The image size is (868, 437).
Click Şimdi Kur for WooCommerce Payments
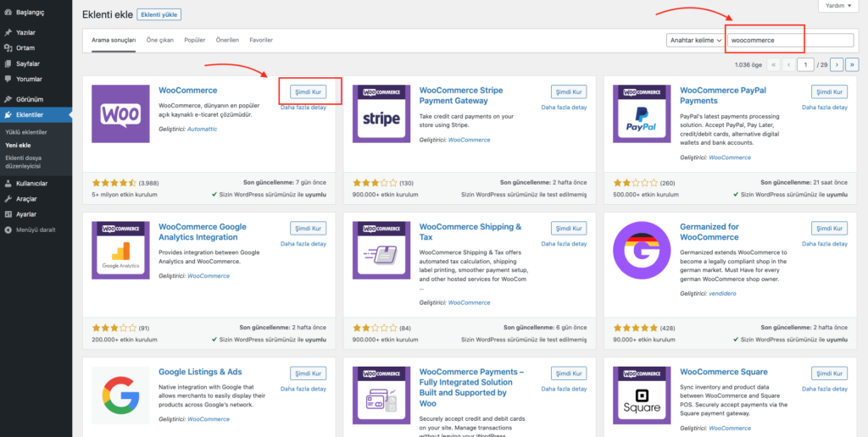569,373
